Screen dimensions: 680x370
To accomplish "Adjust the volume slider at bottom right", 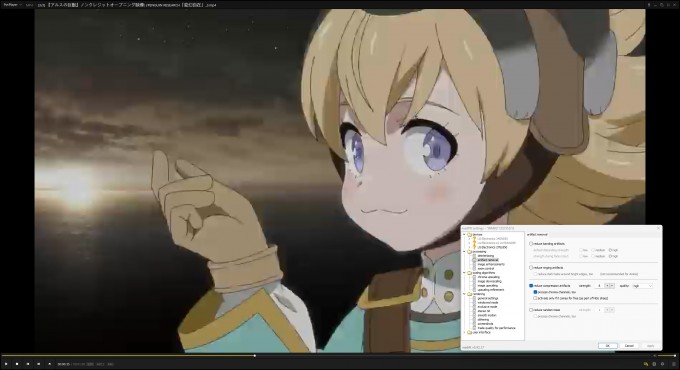I will 667,356.
